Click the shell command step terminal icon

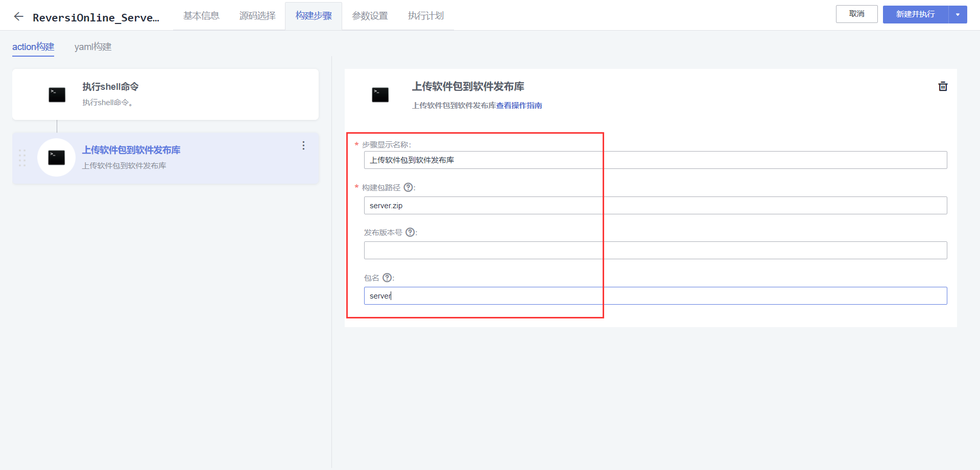click(56, 94)
